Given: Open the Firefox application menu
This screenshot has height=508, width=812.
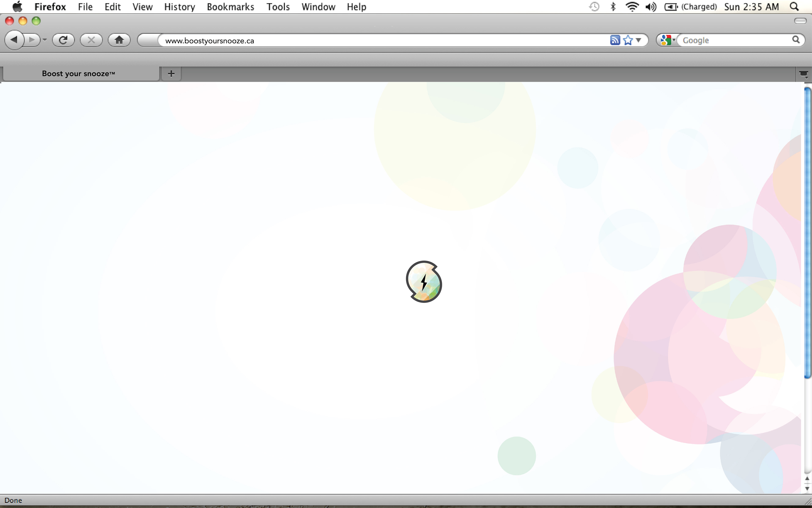Looking at the screenshot, I should pos(50,7).
